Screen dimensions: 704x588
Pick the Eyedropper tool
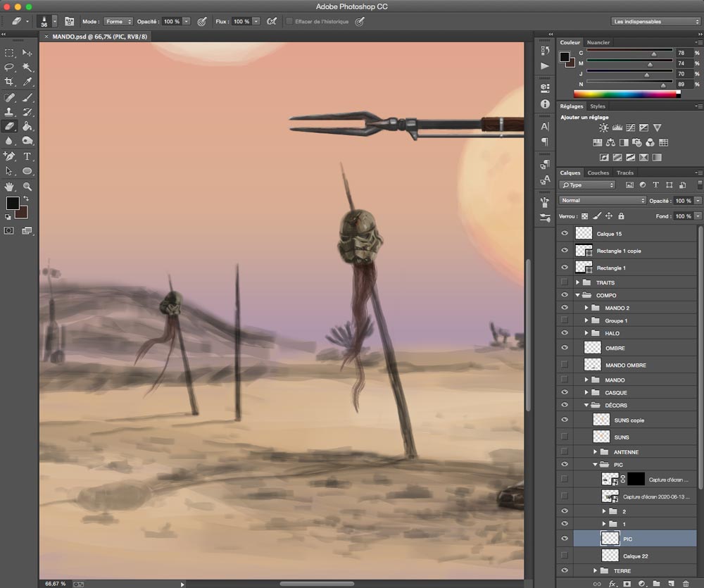click(27, 82)
